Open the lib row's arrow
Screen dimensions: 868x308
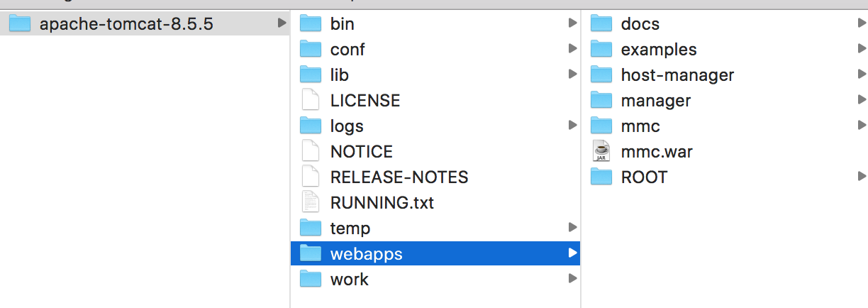point(572,75)
